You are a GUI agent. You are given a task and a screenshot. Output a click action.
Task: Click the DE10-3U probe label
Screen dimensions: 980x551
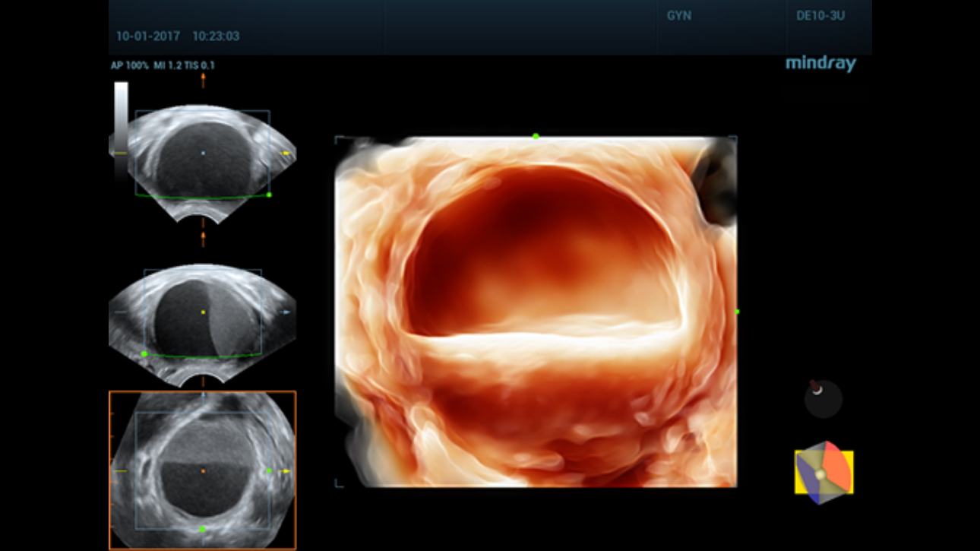click(x=820, y=16)
